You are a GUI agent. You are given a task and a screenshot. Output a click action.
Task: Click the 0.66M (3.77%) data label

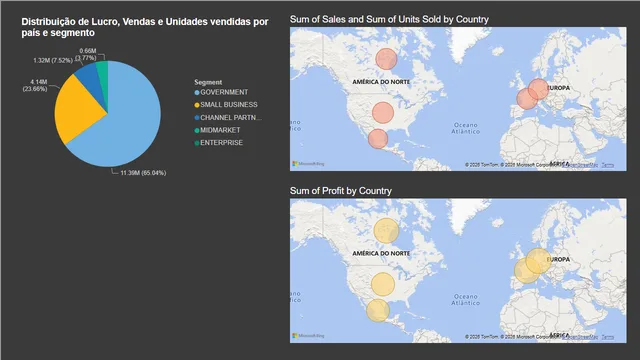tap(87, 54)
